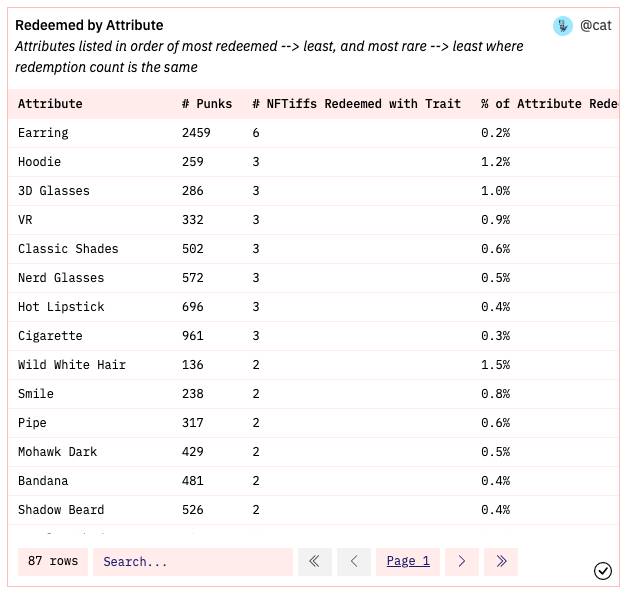Click the Redeemed by Attribute title

pyautogui.click(x=89, y=25)
